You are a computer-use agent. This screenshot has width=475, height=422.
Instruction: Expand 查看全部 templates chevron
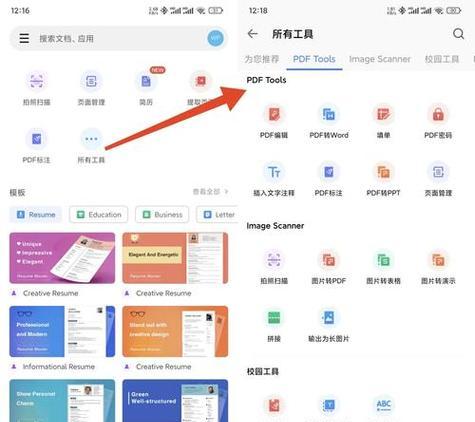226,191
